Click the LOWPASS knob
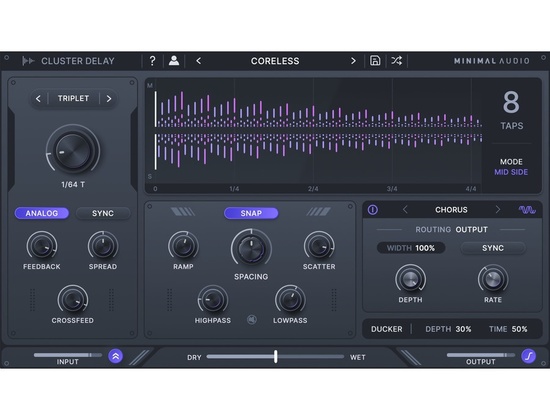 [x=290, y=300]
